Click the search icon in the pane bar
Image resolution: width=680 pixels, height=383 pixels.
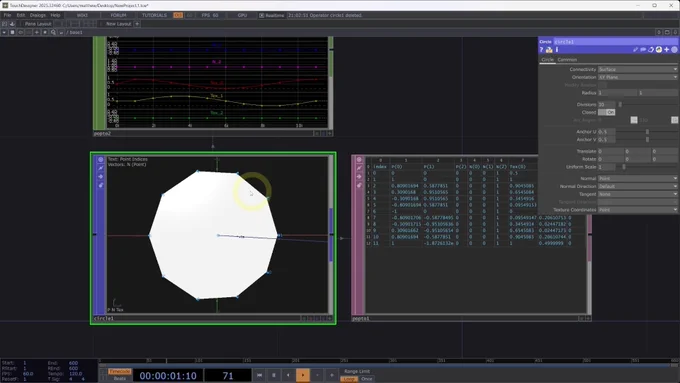pos(53,33)
